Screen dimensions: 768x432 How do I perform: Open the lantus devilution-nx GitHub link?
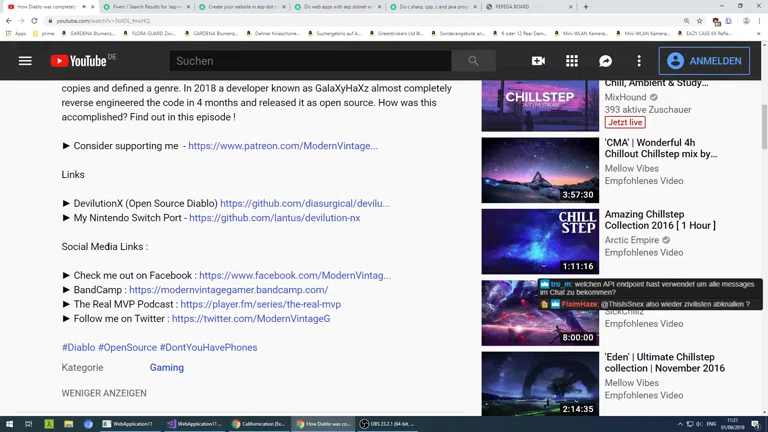(x=274, y=217)
